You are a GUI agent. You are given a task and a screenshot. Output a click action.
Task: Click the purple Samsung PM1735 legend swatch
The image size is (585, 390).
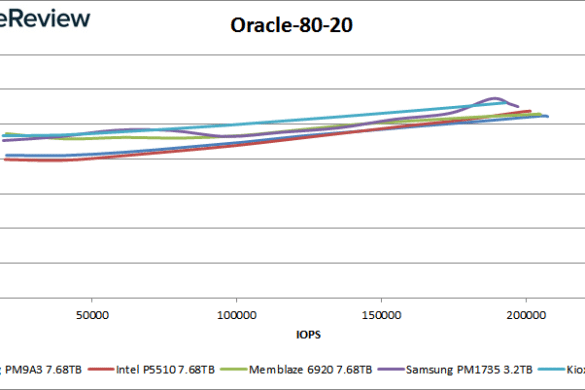coord(391,369)
